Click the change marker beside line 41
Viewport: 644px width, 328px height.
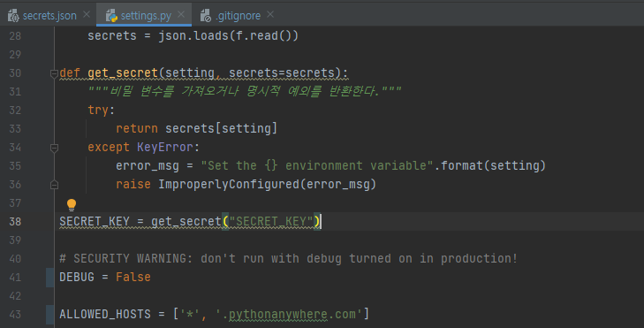click(x=49, y=278)
